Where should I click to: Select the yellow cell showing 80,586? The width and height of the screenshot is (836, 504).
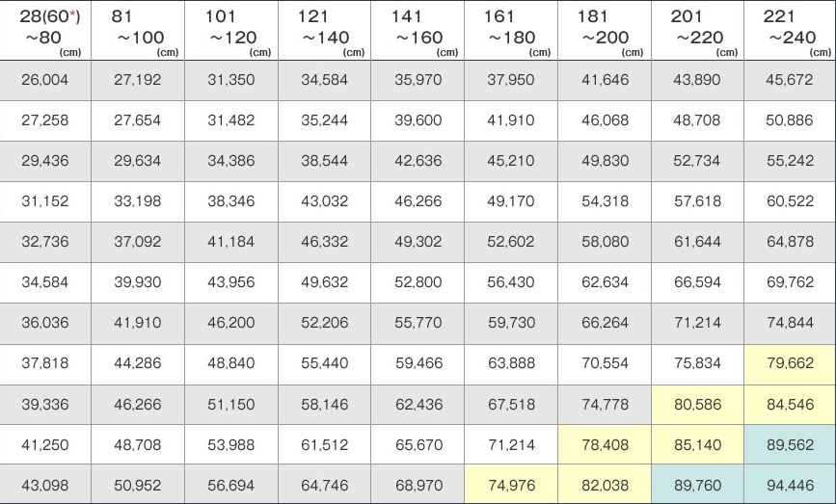click(696, 405)
